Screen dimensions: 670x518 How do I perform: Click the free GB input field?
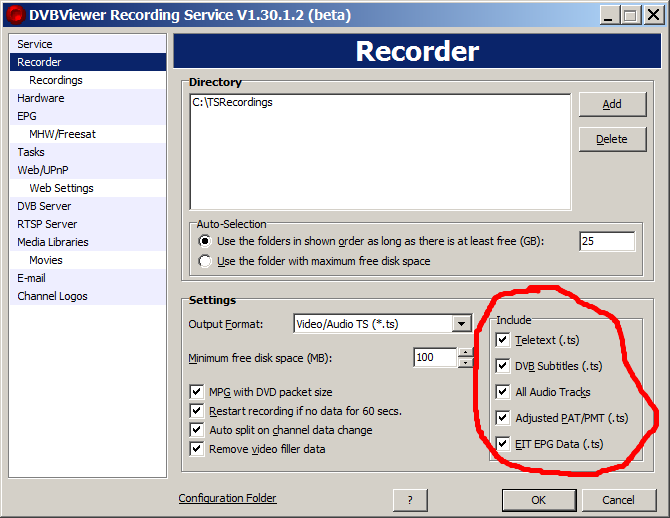coord(606,241)
